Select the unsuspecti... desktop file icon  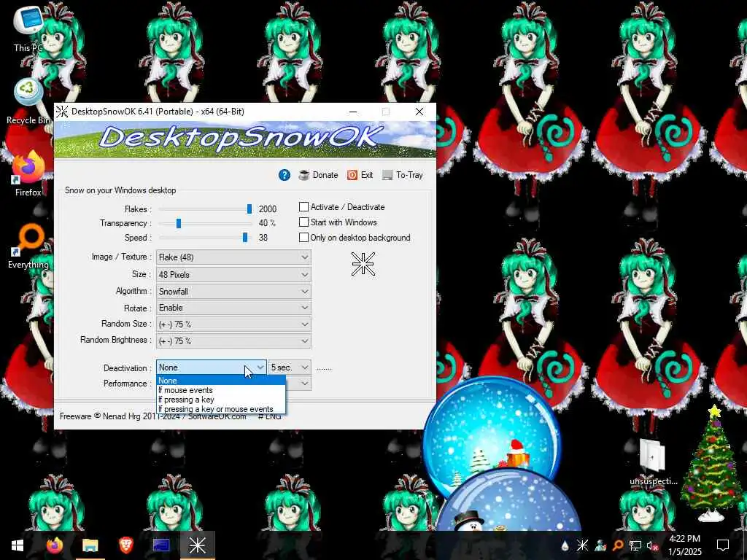click(653, 462)
